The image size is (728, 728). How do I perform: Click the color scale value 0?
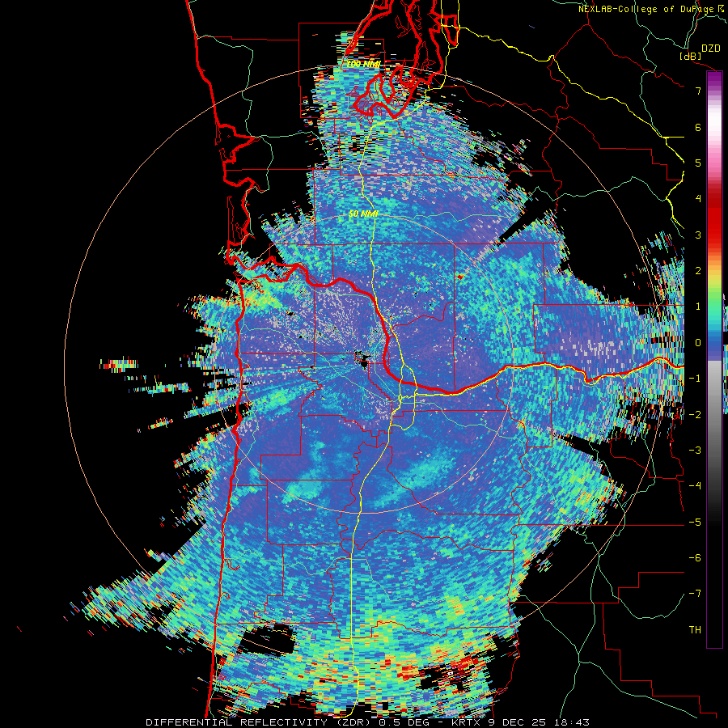click(x=698, y=343)
